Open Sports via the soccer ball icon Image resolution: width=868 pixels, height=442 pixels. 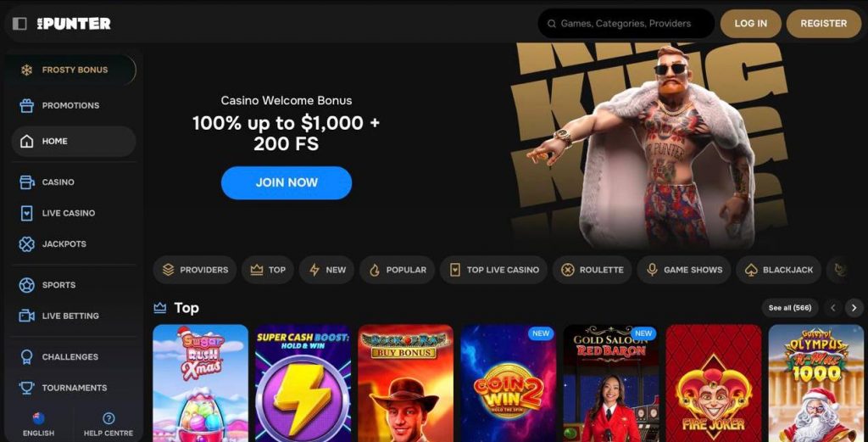click(x=26, y=285)
